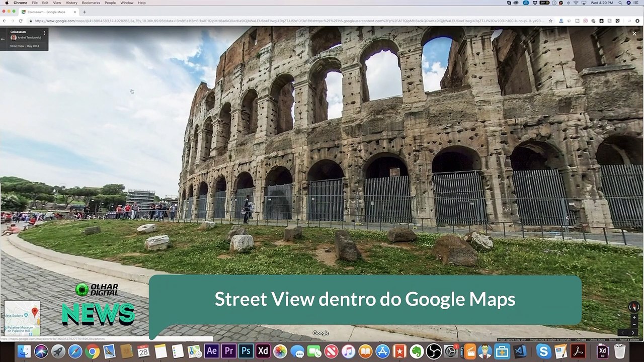Open App Store from the dock
Viewport: 644px width, 362px height.
click(x=382, y=351)
